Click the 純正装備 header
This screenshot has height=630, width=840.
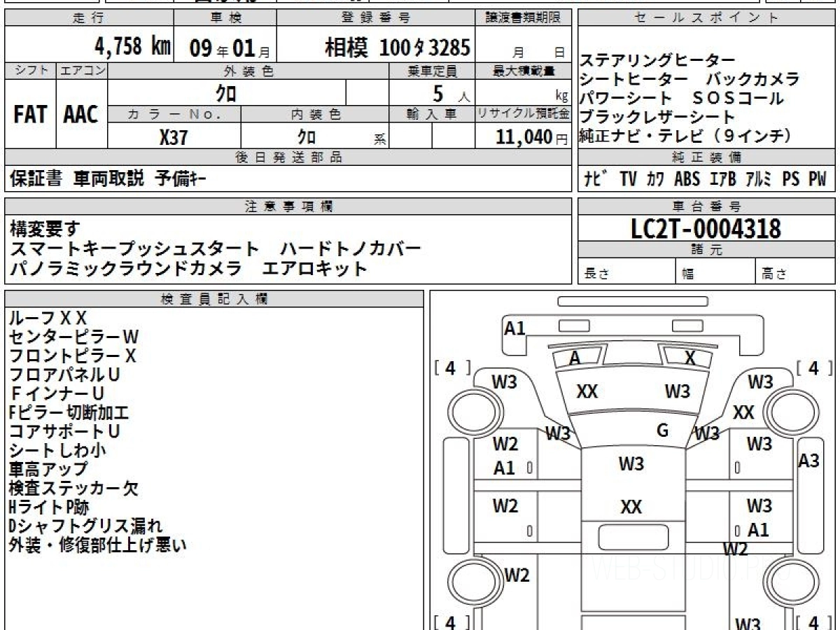(706, 157)
